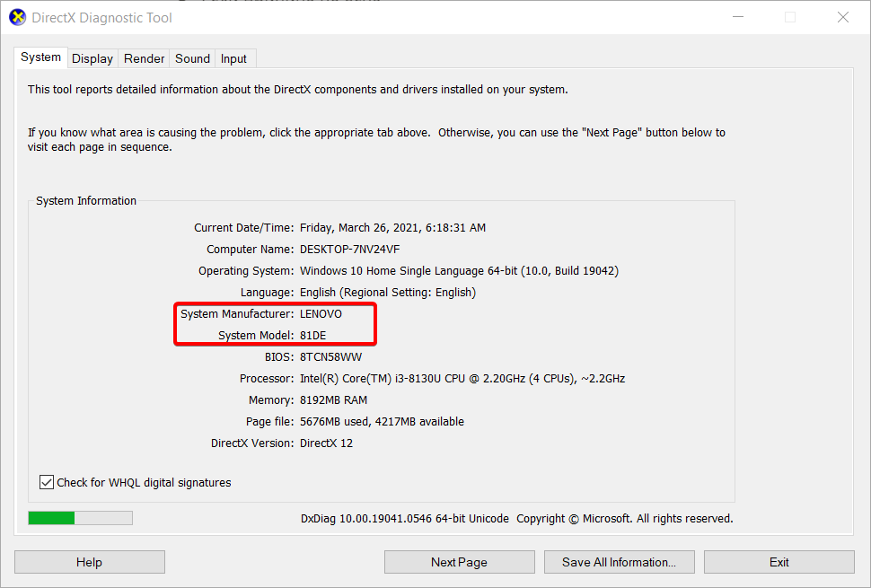The width and height of the screenshot is (871, 588).
Task: Toggle Check for WHQL digital signatures checkbox
Action: pyautogui.click(x=47, y=482)
